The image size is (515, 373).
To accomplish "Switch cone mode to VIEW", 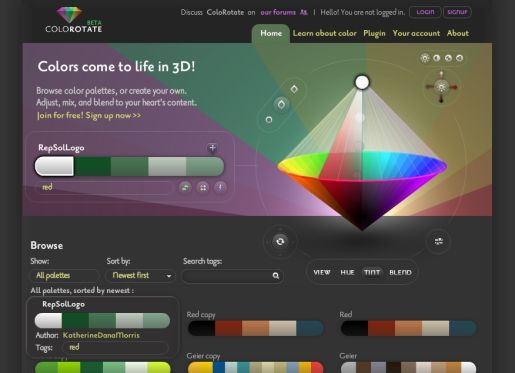I will 322,272.
